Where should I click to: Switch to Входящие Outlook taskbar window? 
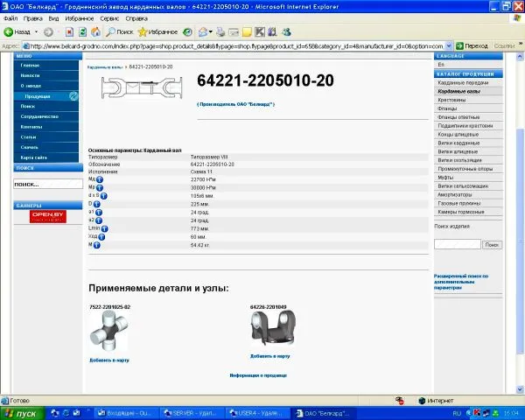pyautogui.click(x=126, y=414)
